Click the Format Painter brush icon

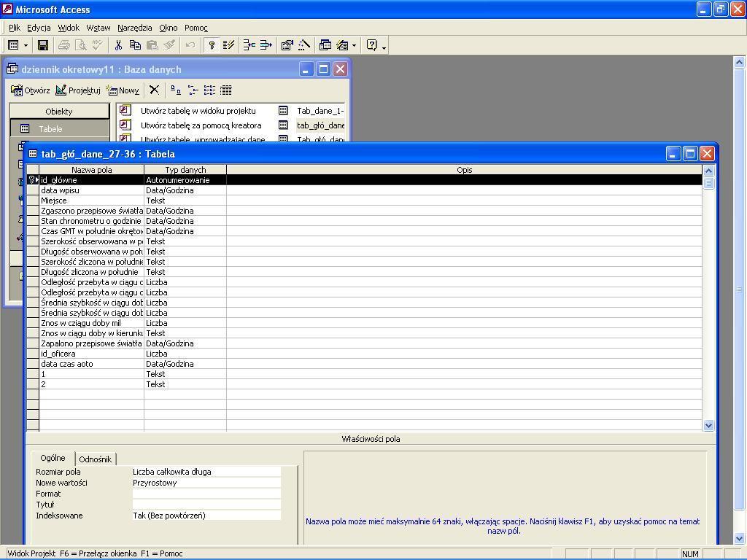click(169, 45)
